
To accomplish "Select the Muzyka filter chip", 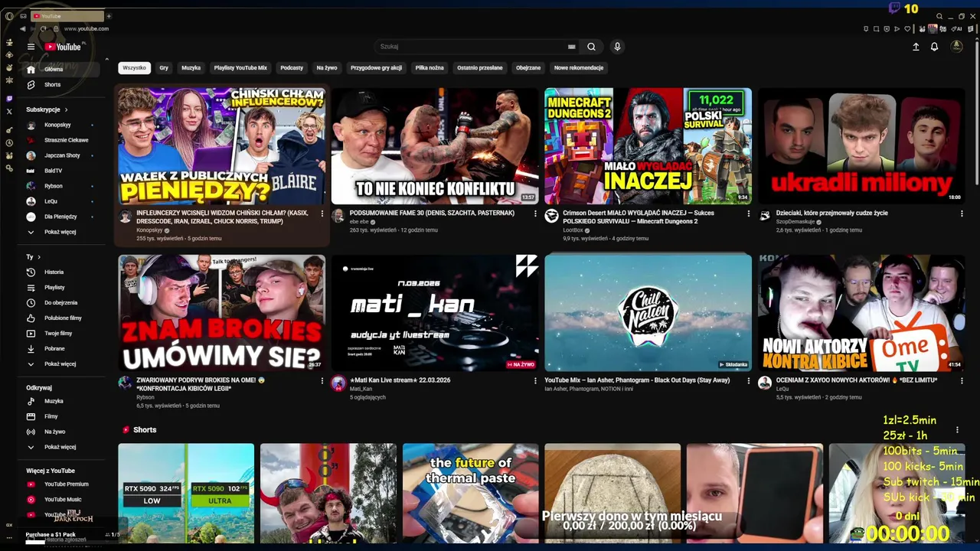I will click(191, 68).
